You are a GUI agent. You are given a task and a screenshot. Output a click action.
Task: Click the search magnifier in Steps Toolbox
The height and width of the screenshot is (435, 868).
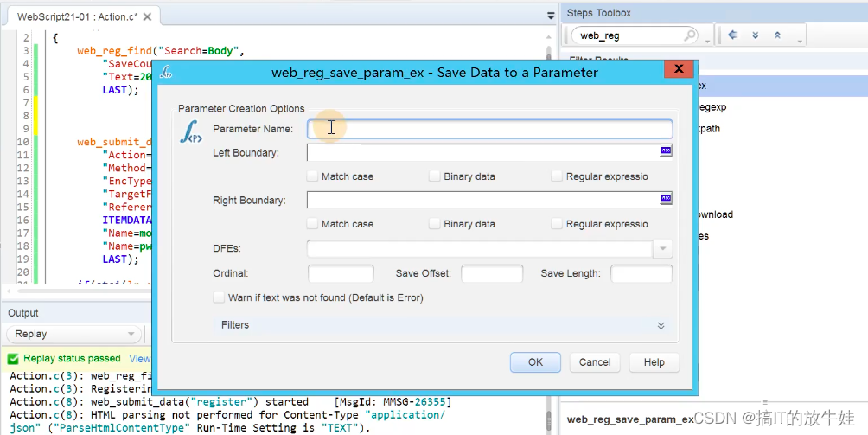tap(690, 35)
